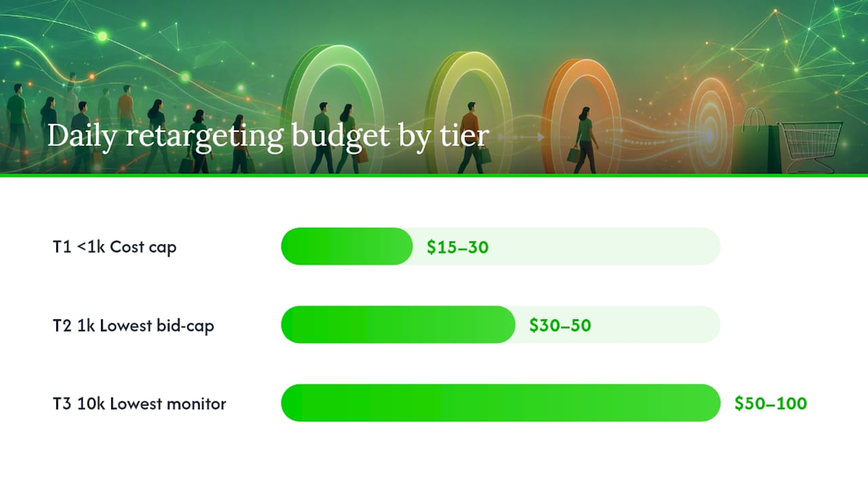Click the green divider line under banner

434,176
